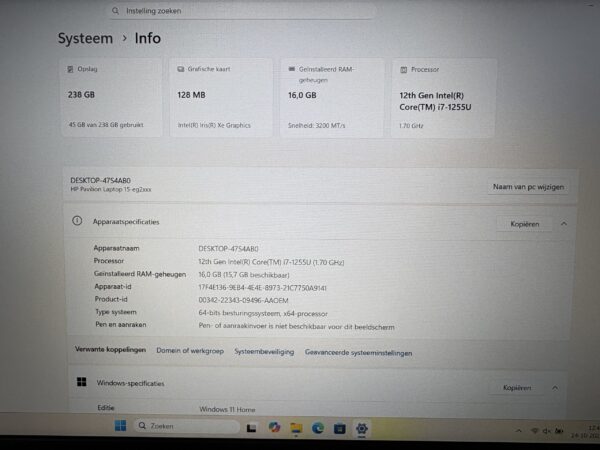
Task: Copy device specs with Apparaatspecificaties Kopiëren
Action: tap(525, 224)
